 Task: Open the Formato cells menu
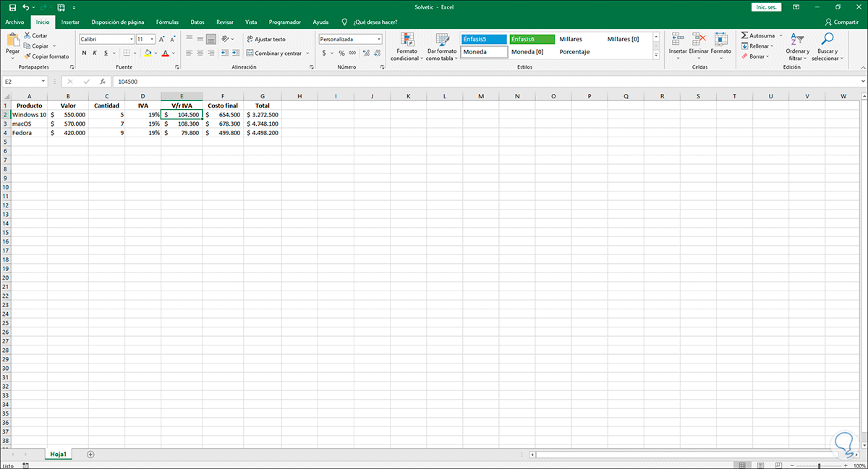click(720, 46)
